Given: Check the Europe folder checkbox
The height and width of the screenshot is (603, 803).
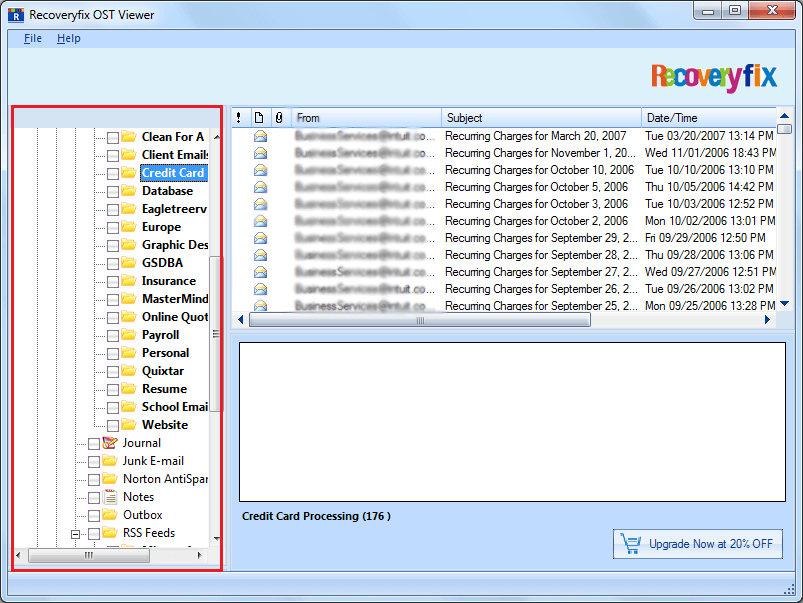Looking at the screenshot, I should click(113, 227).
